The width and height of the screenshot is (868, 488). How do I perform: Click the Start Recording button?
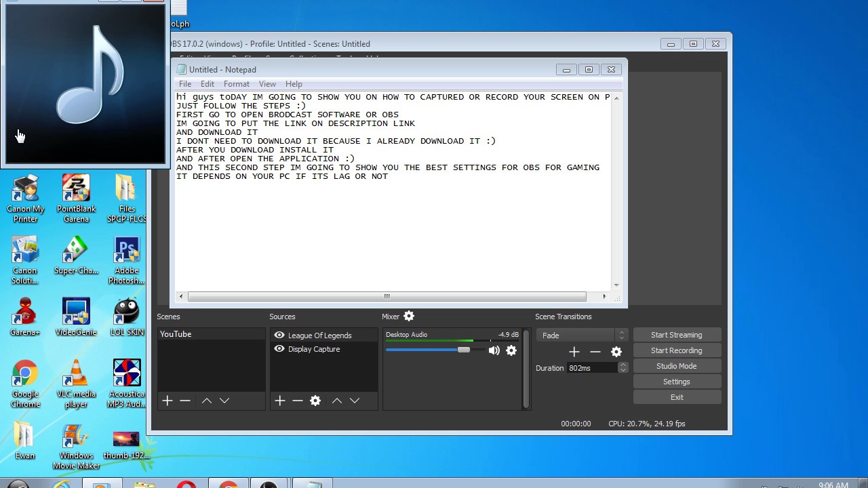coord(677,350)
